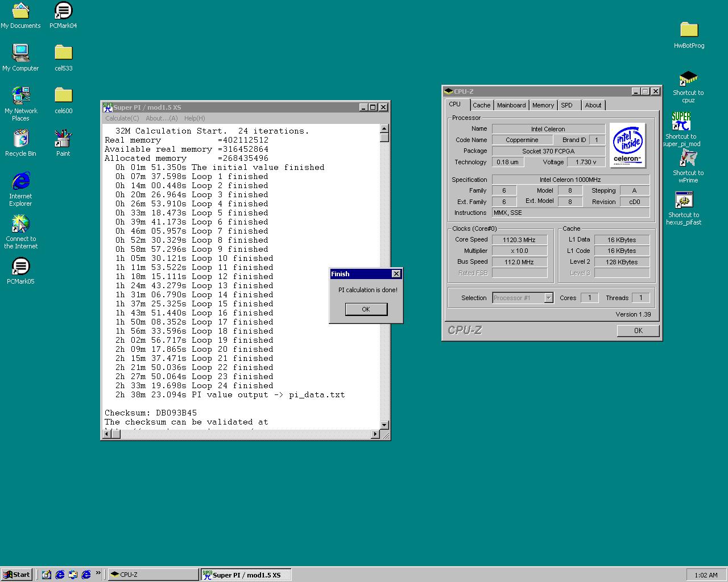Click the CPU-Z title bar chip icon
The width and height of the screenshot is (728, 582).
pos(449,91)
